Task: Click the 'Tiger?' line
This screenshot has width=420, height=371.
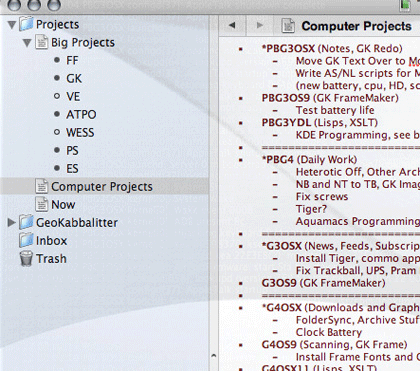Action: tap(311, 209)
